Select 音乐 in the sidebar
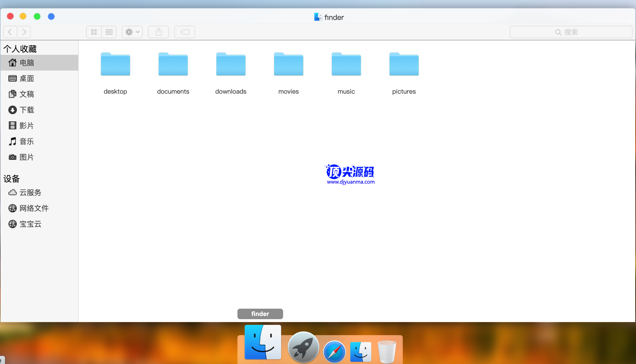The height and width of the screenshot is (364, 636). coord(26,141)
